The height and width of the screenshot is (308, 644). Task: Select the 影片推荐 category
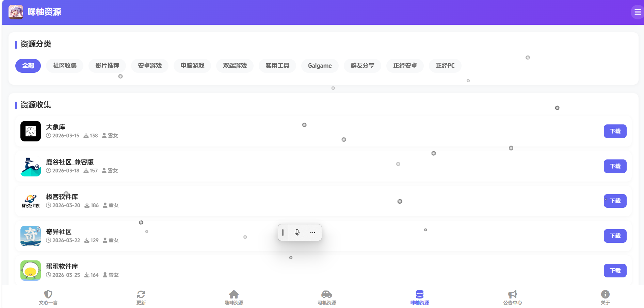(107, 66)
